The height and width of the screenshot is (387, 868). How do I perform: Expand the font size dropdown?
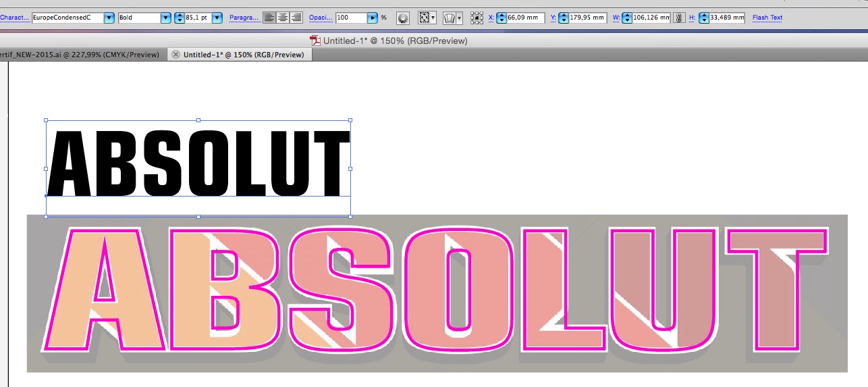coord(217,18)
